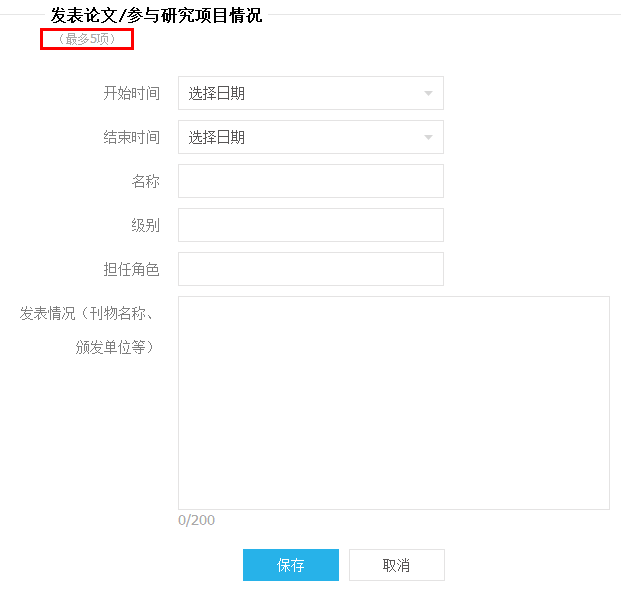The width and height of the screenshot is (621, 597).
Task: Click the 结束时间 label
Action: tap(131, 138)
